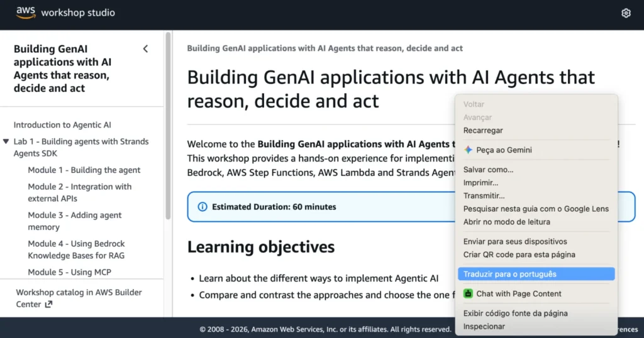Open Introduction to Agentic AI
This screenshot has height=338, width=644.
coord(62,124)
